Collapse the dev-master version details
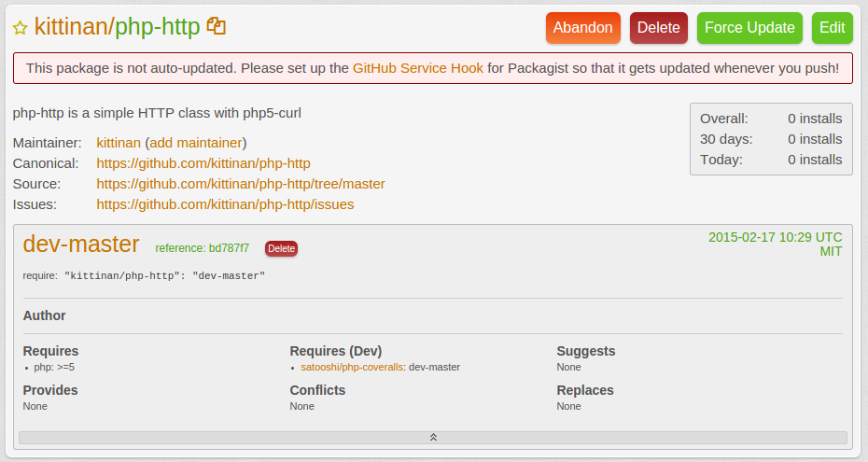Screen dimensions: 868x462 pos(433,437)
